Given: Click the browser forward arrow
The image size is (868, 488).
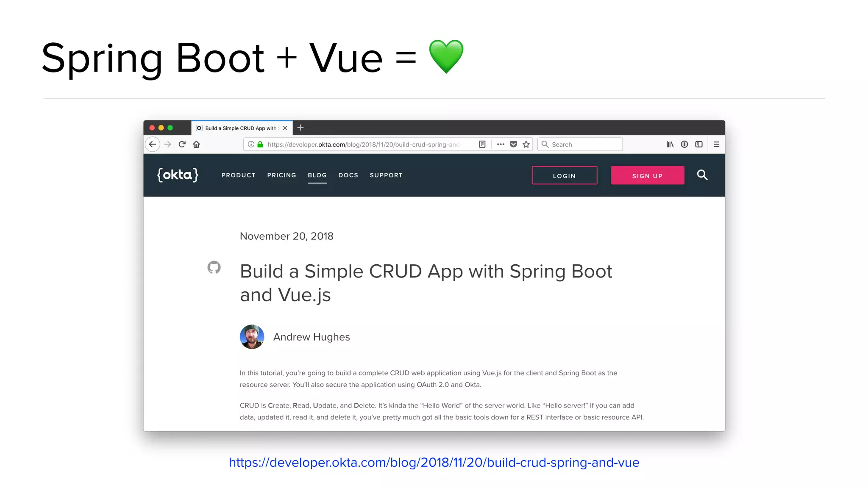Looking at the screenshot, I should click(167, 144).
